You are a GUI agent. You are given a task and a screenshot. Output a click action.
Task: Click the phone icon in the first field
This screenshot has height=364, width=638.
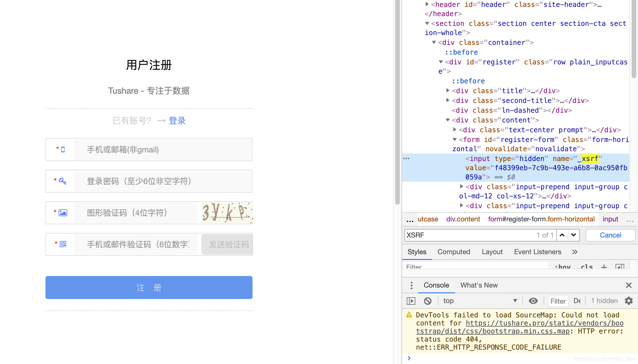[63, 150]
